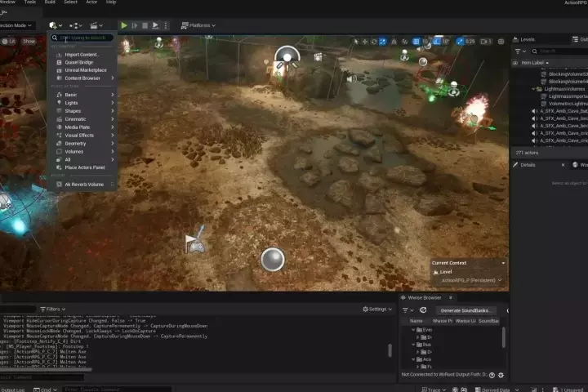Click the Outliner search field

point(559,51)
